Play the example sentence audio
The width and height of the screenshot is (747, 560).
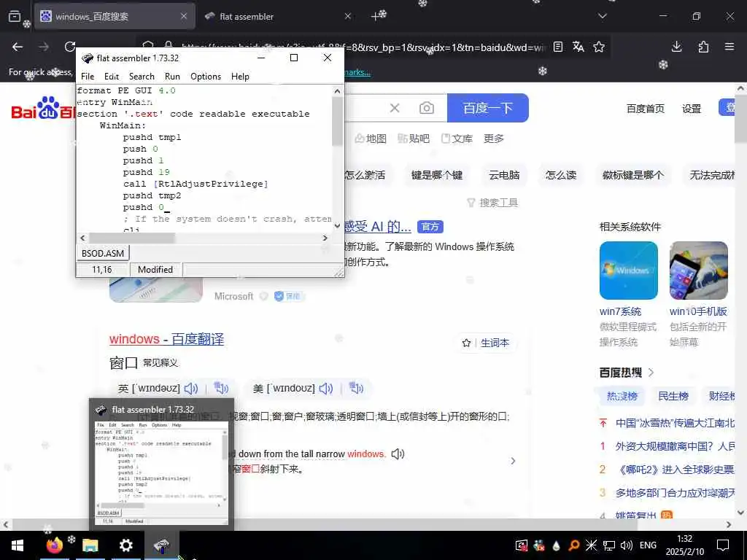[x=398, y=454]
